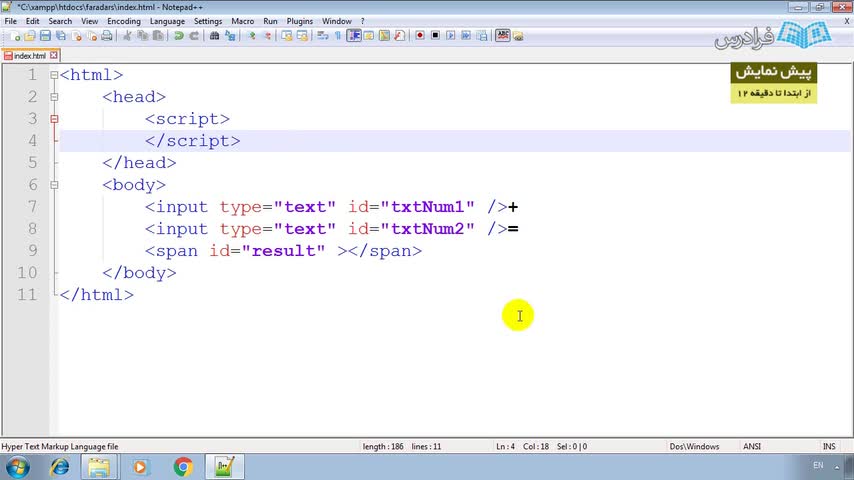Open the Settings menu
The width and height of the screenshot is (854, 480).
[208, 21]
